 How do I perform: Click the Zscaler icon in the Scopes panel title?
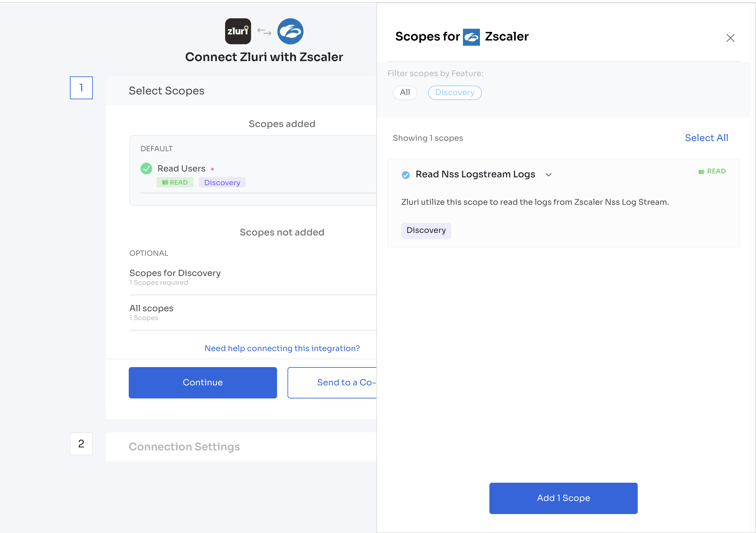point(471,37)
